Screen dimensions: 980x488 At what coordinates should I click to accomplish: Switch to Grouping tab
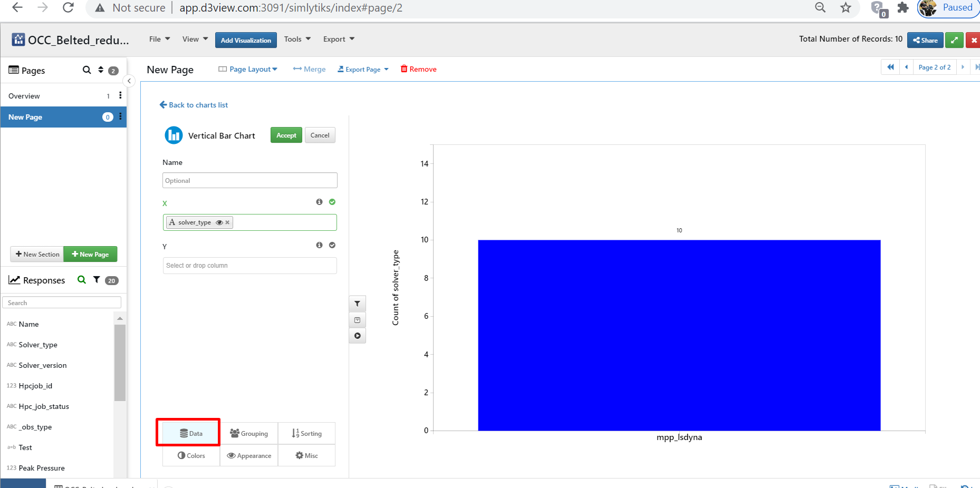249,433
